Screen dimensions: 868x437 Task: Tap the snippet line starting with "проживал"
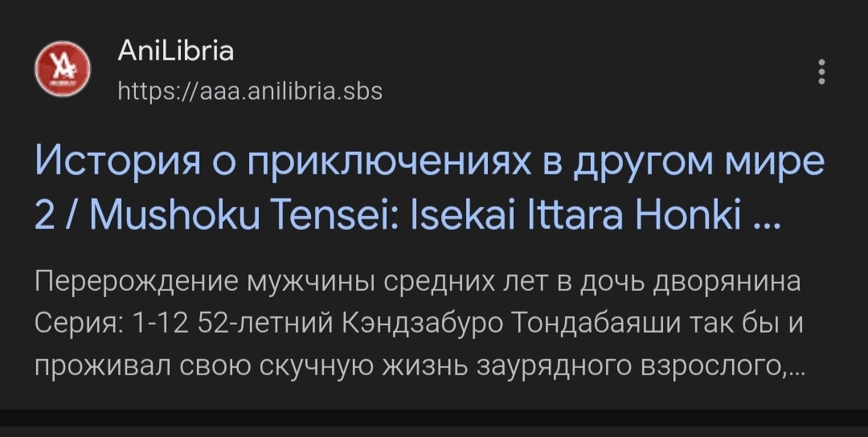418,366
